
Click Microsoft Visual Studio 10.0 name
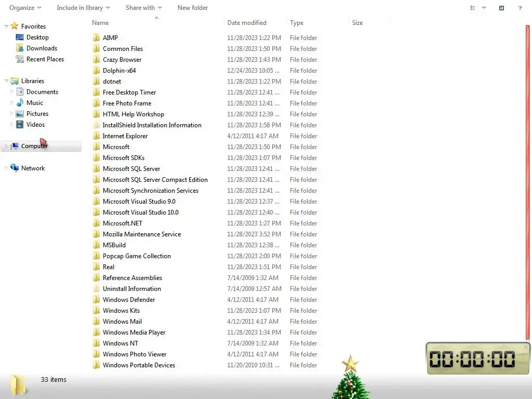pos(140,212)
